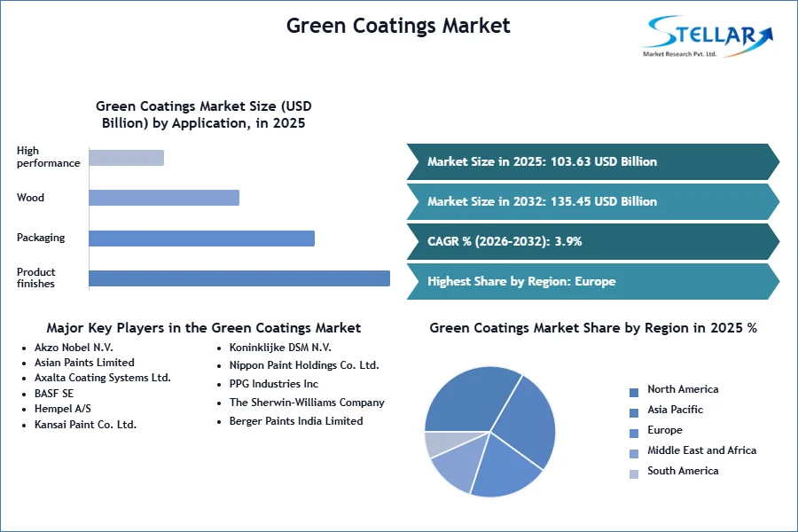Click the South America legend color swatch
The image size is (798, 532).
pyautogui.click(x=634, y=474)
